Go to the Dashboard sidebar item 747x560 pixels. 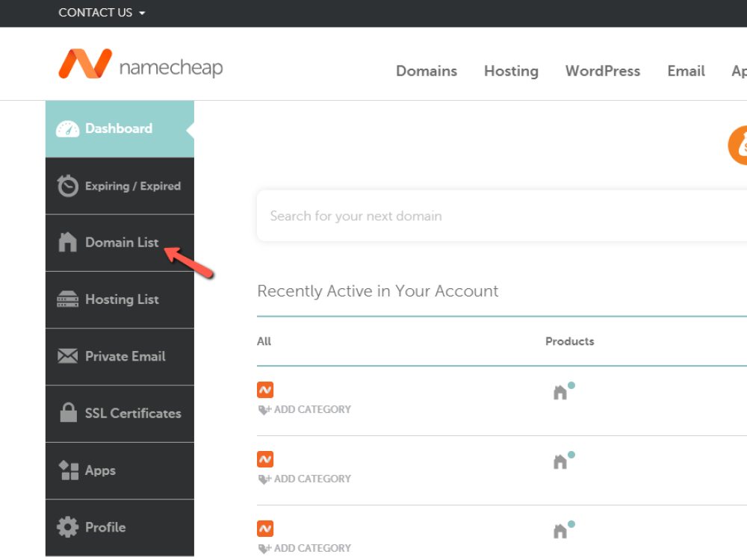(120, 129)
